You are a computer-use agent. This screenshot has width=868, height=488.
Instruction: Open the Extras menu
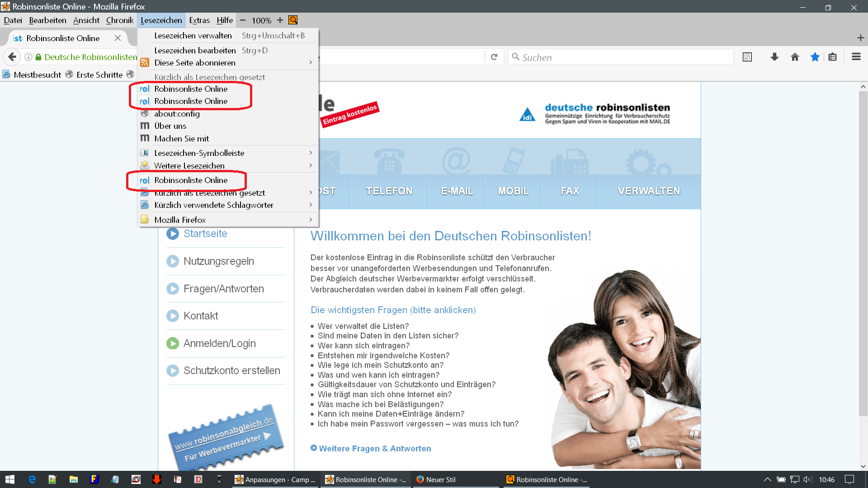point(199,20)
